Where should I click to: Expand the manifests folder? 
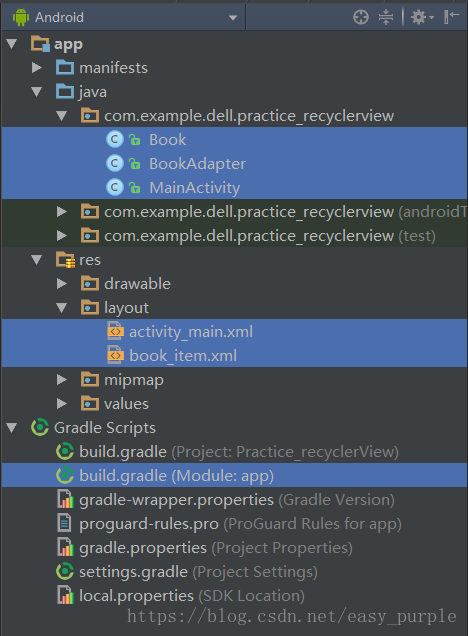pos(37,68)
